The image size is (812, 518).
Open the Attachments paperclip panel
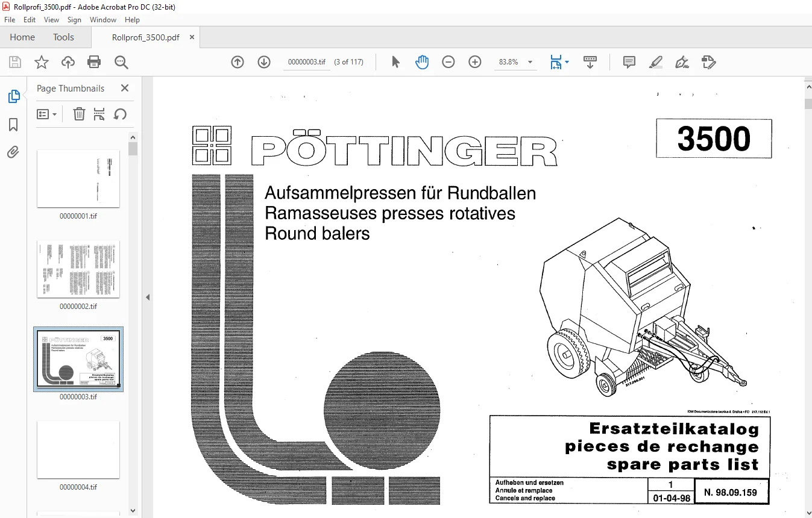[x=13, y=152]
